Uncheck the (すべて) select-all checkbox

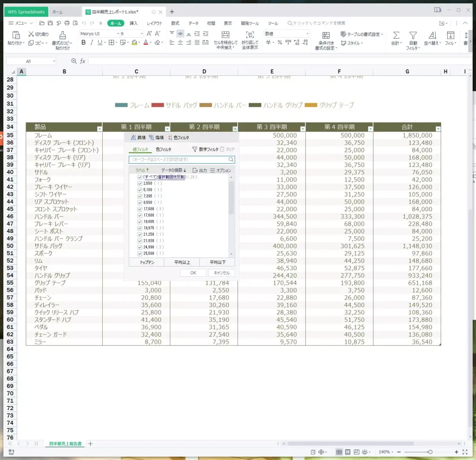pyautogui.click(x=140, y=178)
